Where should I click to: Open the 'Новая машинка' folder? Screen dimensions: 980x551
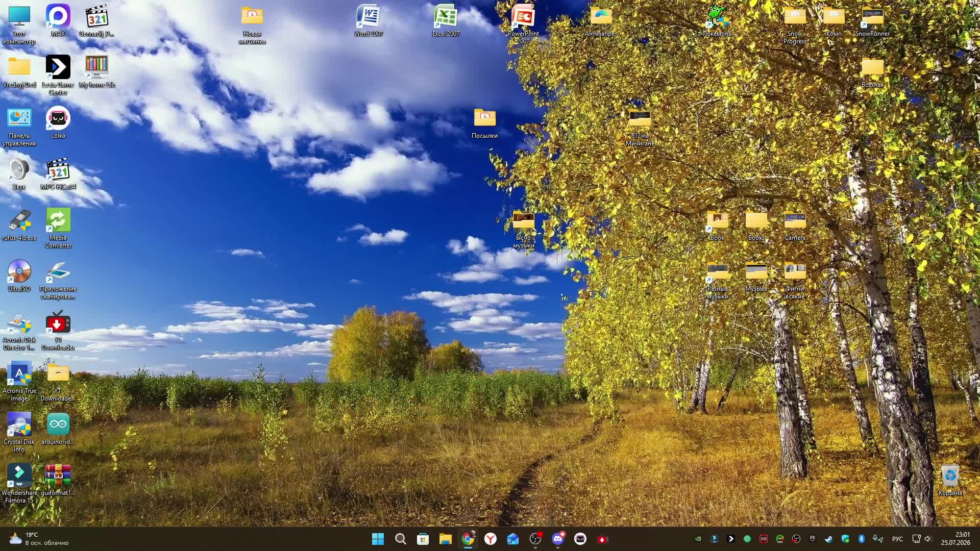pyautogui.click(x=252, y=24)
